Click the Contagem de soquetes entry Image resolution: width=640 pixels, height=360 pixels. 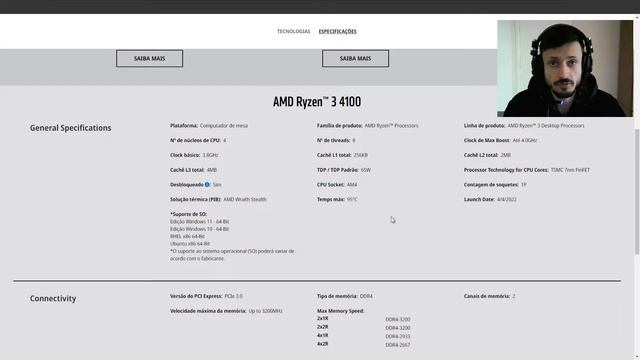(495, 184)
